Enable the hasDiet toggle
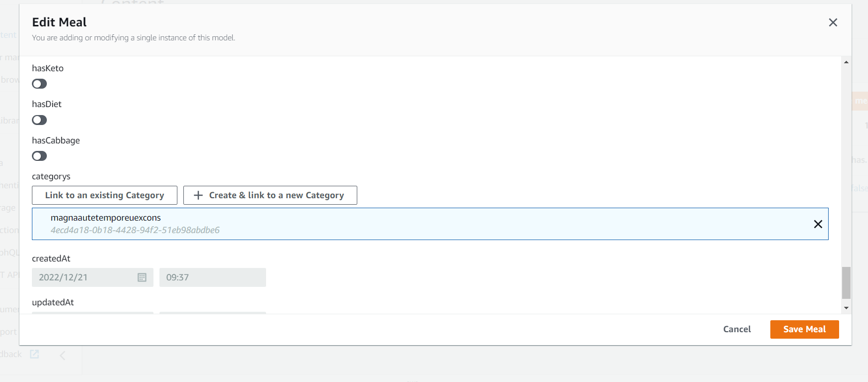 coord(39,120)
